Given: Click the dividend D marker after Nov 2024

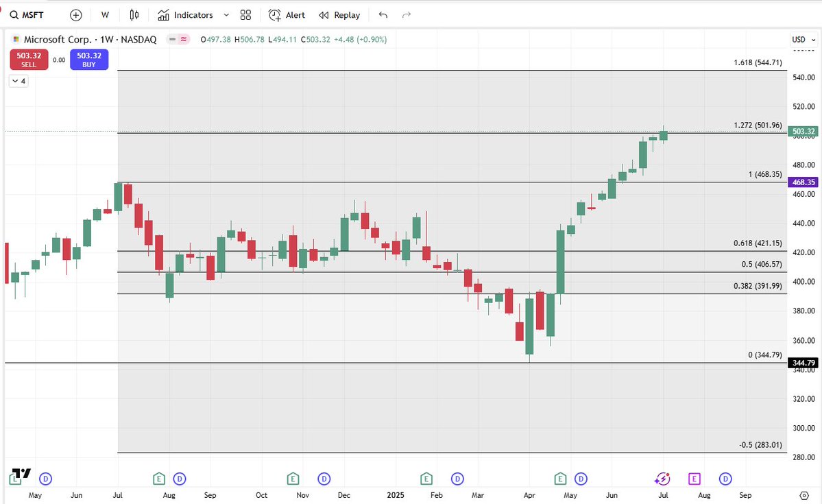Looking at the screenshot, I should click(324, 479).
